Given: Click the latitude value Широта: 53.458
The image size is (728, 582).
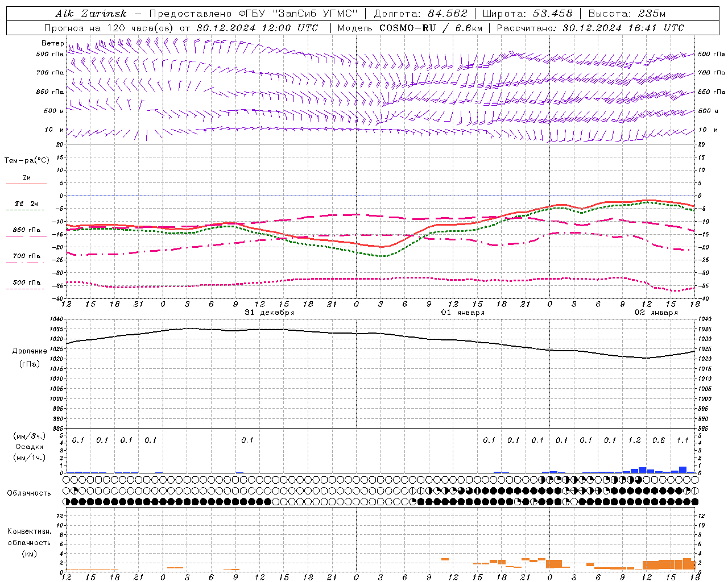Looking at the screenshot, I should pyautogui.click(x=527, y=14).
